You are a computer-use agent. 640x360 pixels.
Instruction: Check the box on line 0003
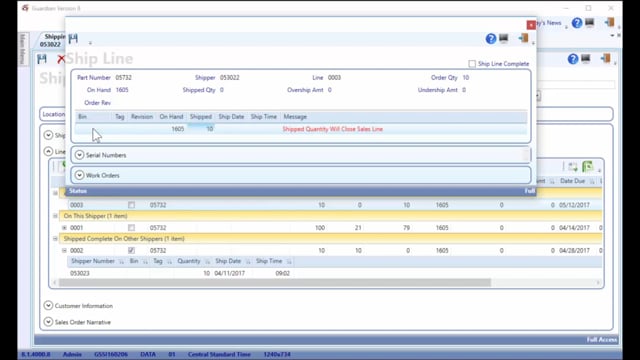click(x=131, y=205)
